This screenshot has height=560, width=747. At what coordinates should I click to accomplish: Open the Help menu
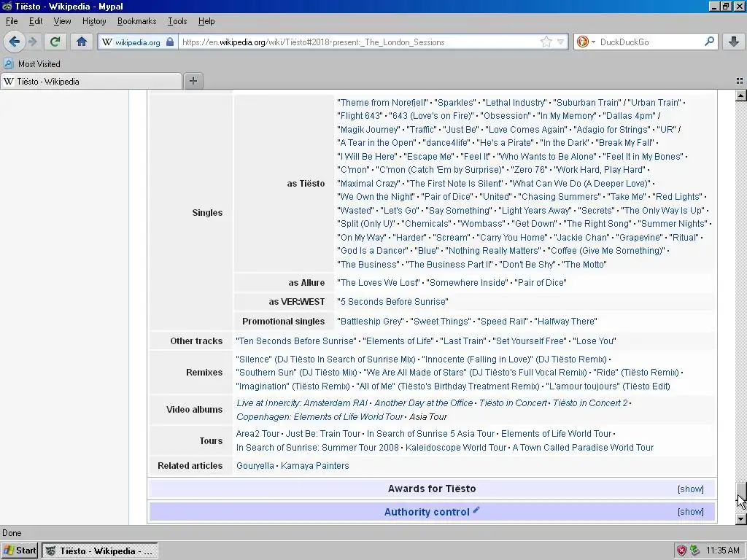point(206,21)
